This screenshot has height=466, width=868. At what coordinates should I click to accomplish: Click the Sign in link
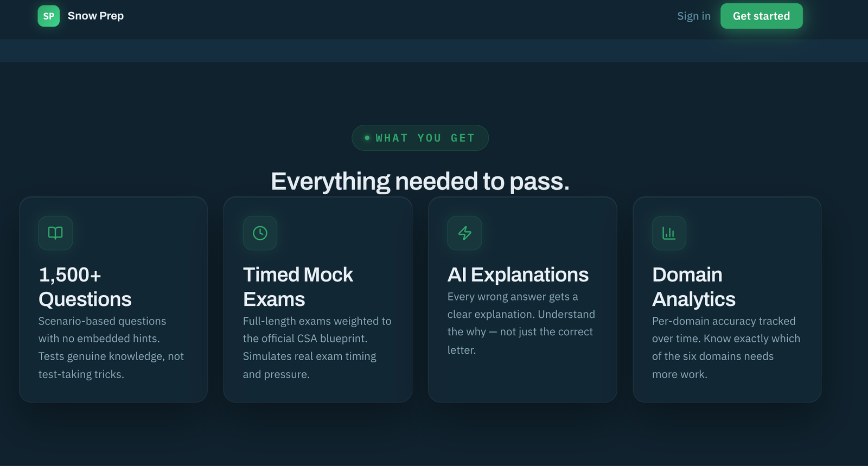[693, 16]
